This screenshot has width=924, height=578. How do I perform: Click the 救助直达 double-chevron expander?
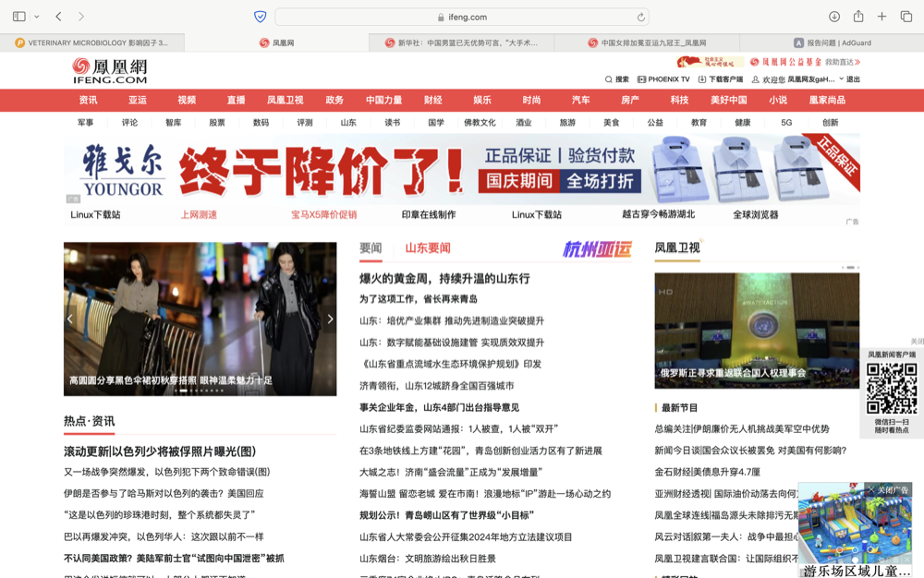point(857,61)
